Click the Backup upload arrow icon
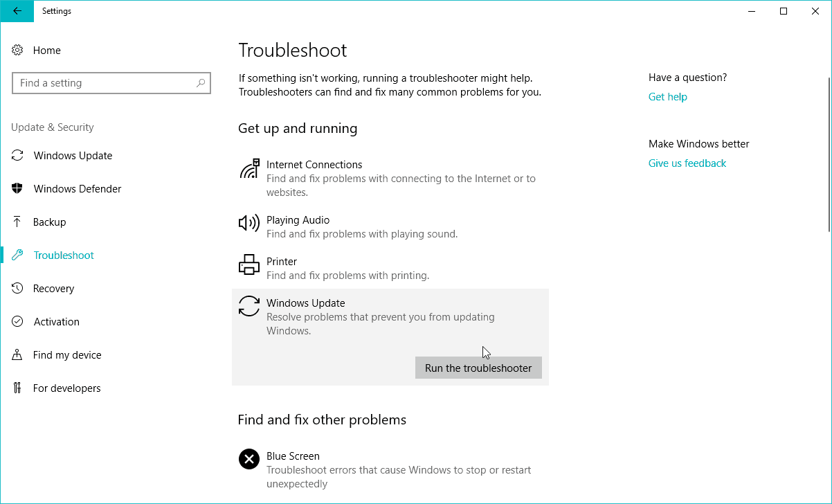832x504 pixels. tap(17, 222)
